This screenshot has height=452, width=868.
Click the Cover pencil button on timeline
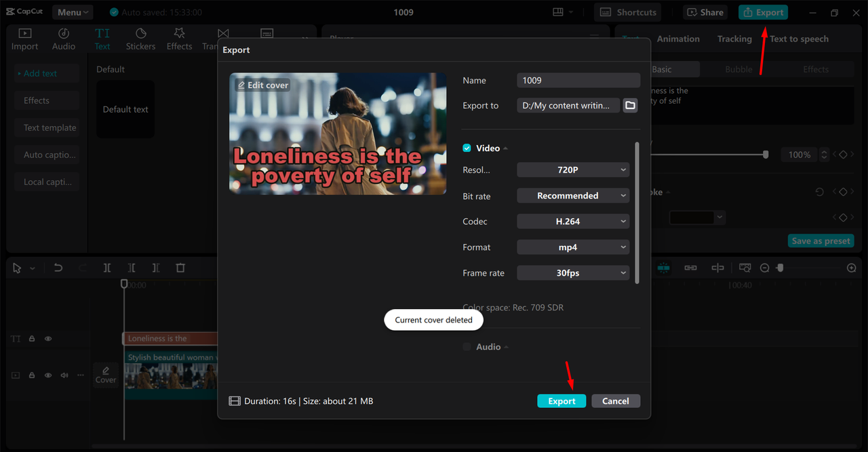(106, 374)
